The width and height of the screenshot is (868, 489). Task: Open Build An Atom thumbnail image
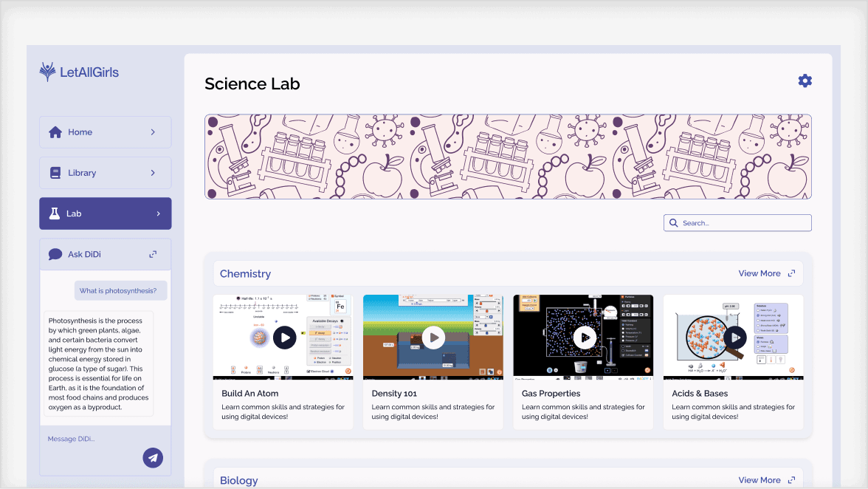[x=283, y=338]
